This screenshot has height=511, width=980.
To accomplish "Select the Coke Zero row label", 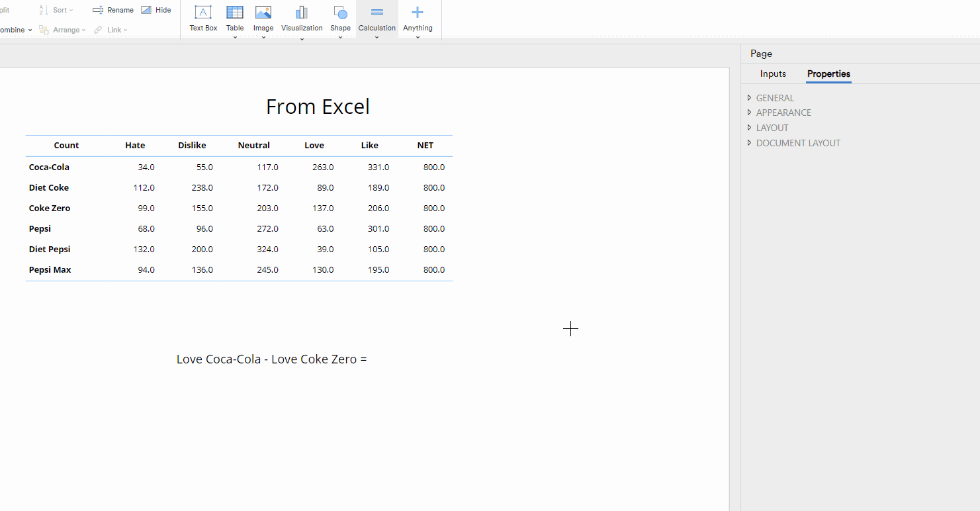I will [x=50, y=209].
